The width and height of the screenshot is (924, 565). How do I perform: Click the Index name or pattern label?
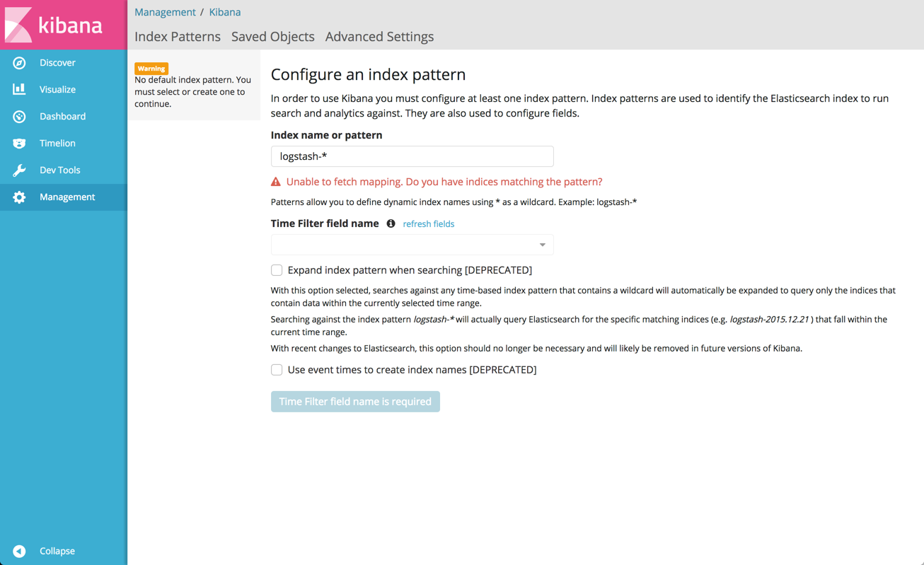pos(327,135)
